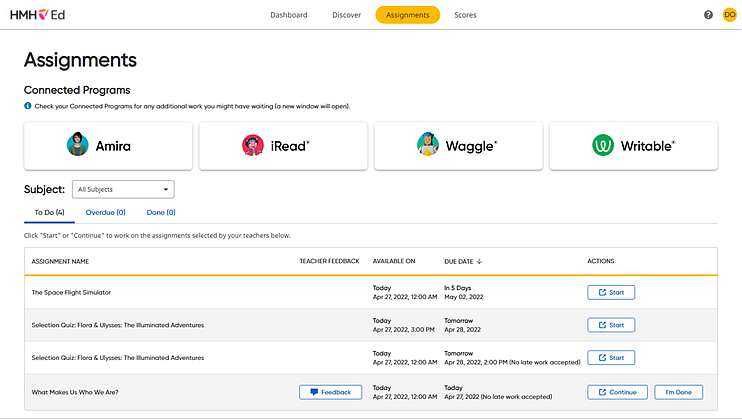Open the Waggle connected program card

coord(458,146)
